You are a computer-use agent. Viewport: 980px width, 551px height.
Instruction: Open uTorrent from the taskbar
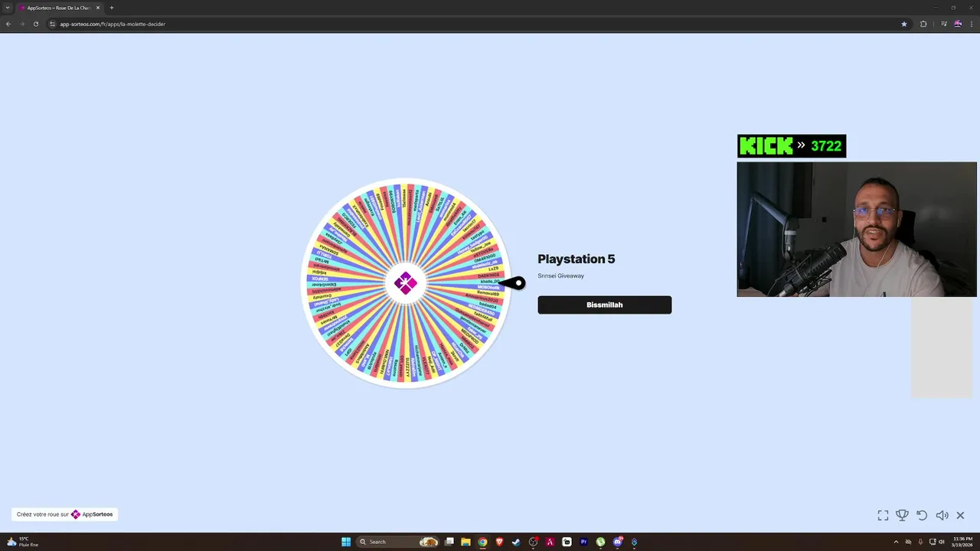coord(600,542)
